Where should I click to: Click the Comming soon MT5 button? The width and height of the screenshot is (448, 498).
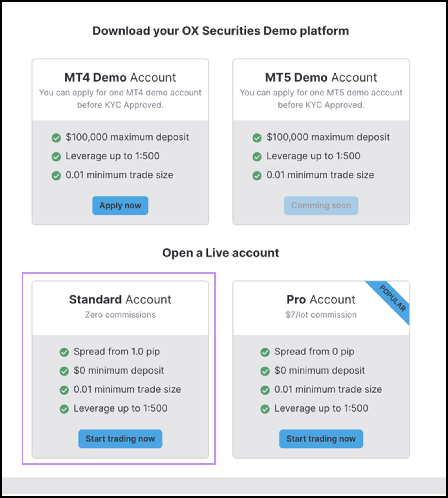[x=321, y=205]
